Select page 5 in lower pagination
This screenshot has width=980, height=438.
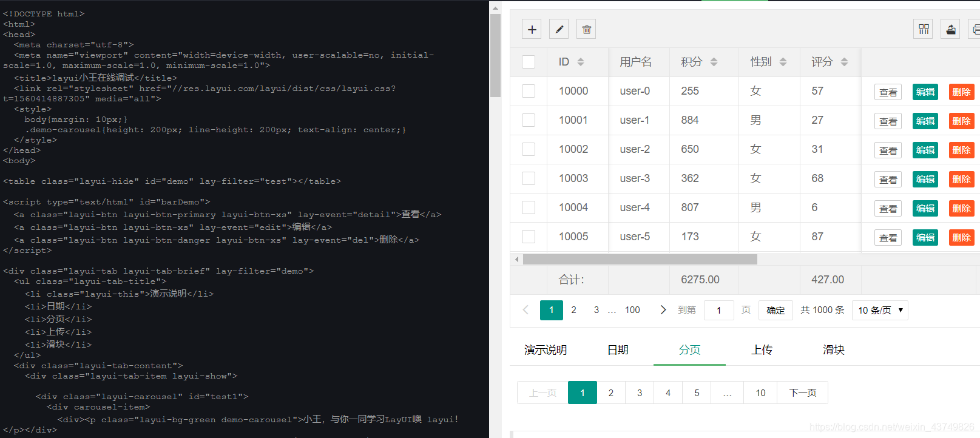697,393
